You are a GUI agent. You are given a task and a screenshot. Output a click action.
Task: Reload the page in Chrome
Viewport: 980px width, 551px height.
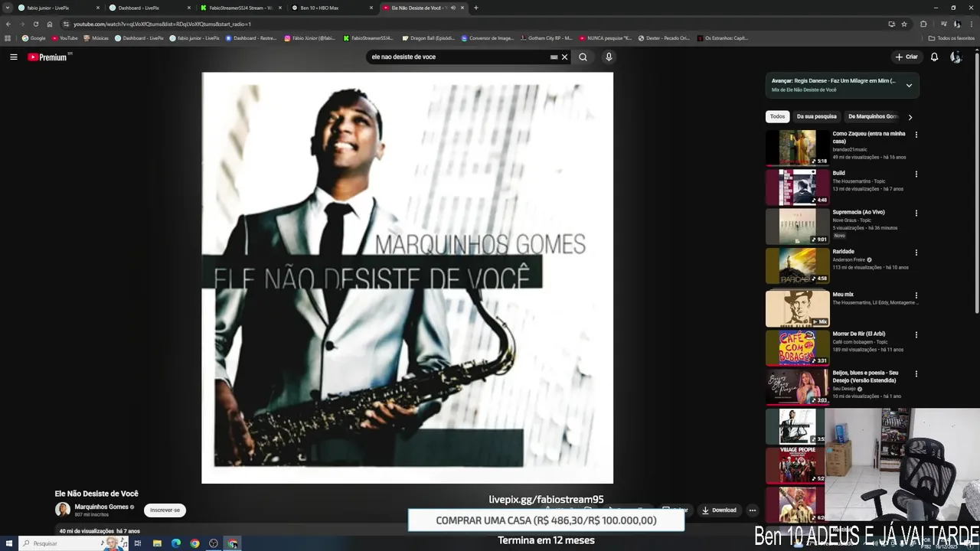pyautogui.click(x=35, y=24)
